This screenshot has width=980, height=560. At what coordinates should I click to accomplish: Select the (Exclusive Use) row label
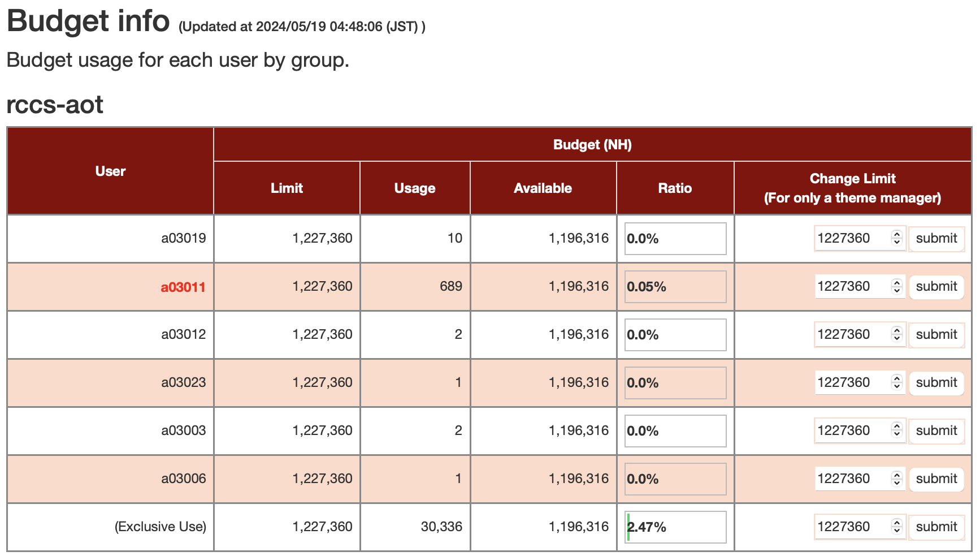(161, 527)
